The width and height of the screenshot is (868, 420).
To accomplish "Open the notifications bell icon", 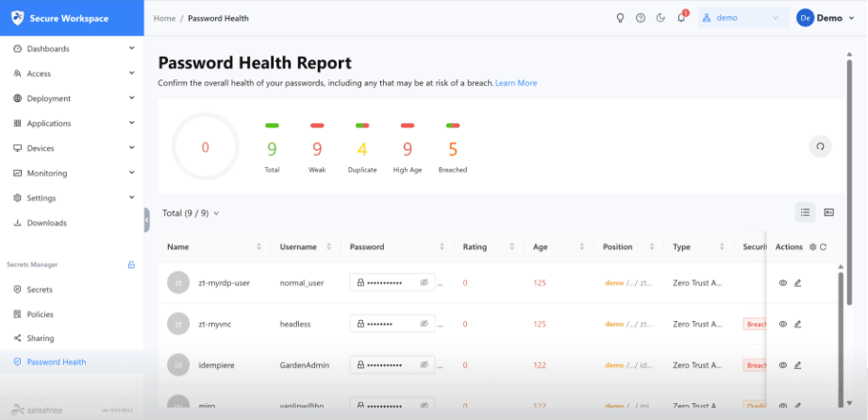I will pyautogui.click(x=681, y=18).
